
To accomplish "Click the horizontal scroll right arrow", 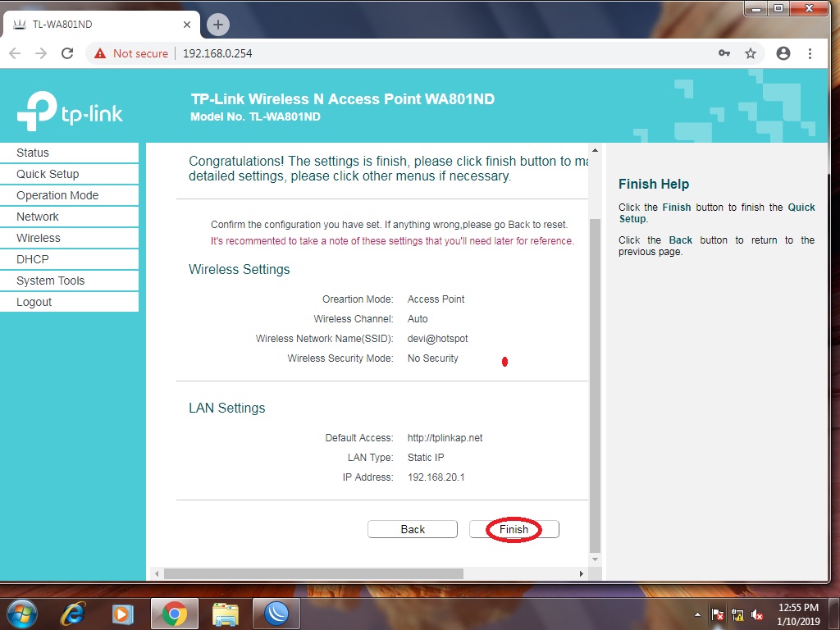I will click(582, 573).
